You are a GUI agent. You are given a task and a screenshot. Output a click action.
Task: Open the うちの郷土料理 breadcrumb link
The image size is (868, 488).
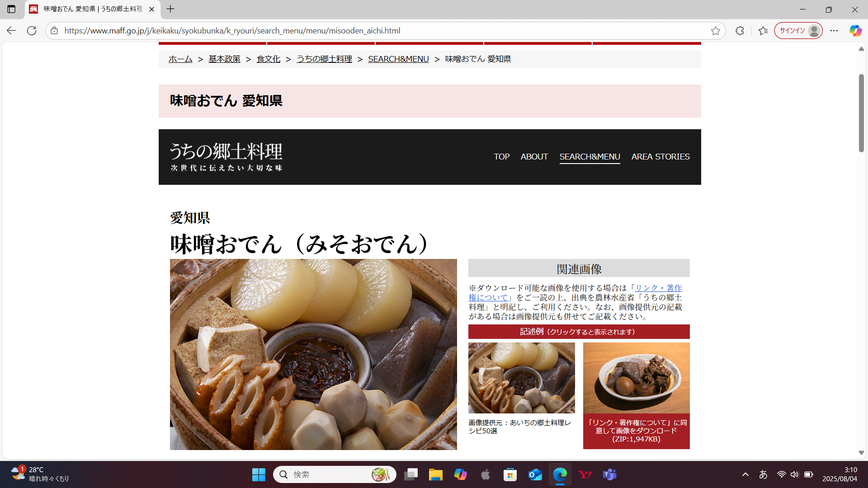tap(324, 59)
